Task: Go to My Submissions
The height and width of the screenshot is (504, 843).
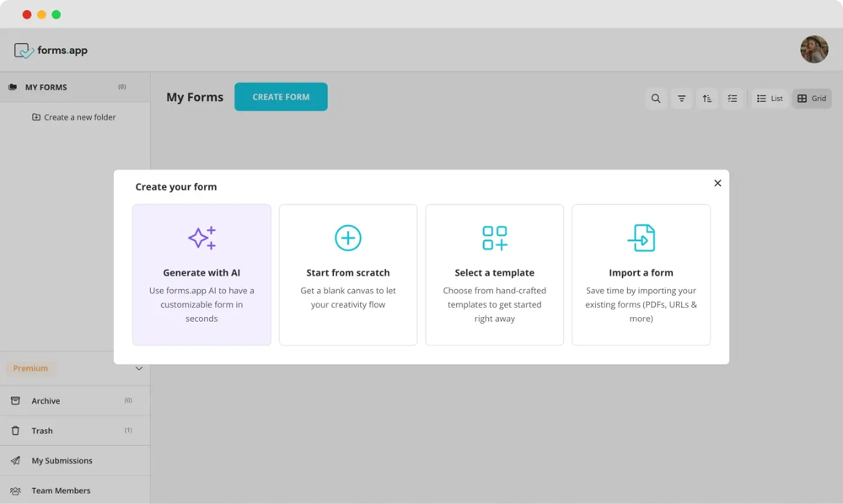Action: click(x=62, y=461)
